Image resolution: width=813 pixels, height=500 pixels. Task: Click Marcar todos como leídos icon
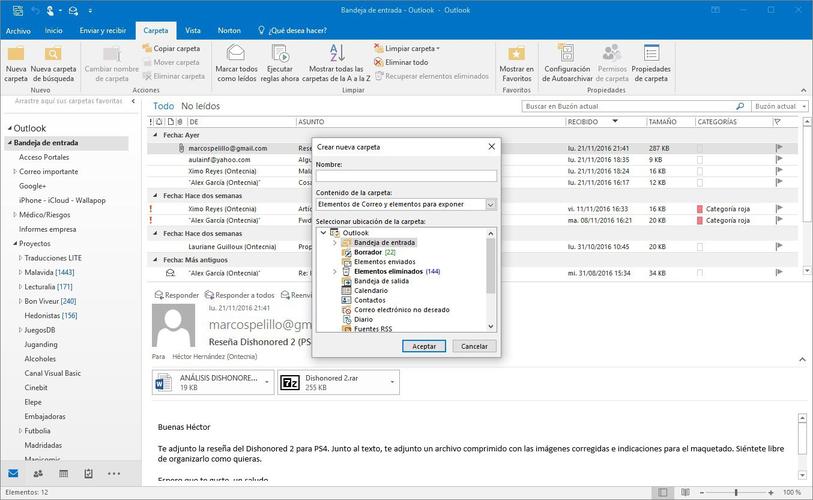236,53
